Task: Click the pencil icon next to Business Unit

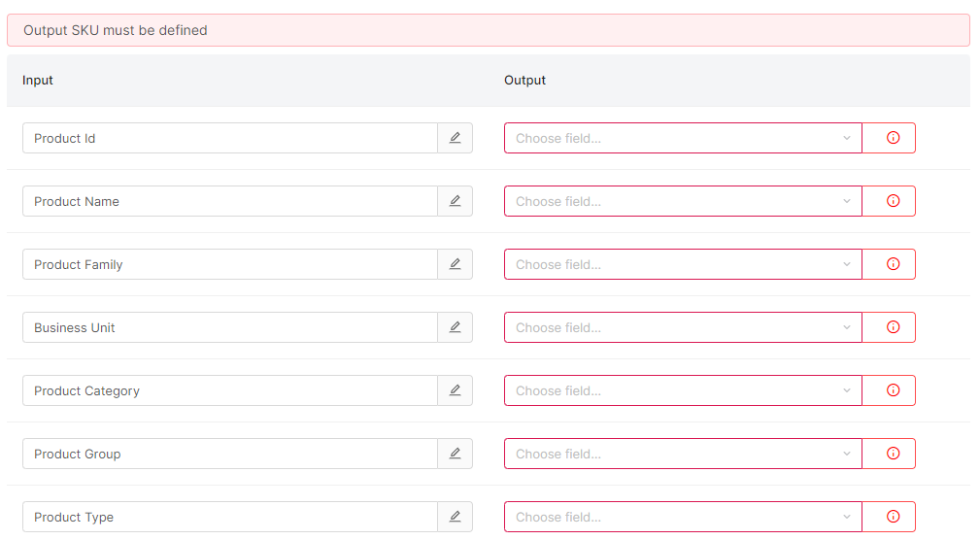Action: click(x=455, y=327)
